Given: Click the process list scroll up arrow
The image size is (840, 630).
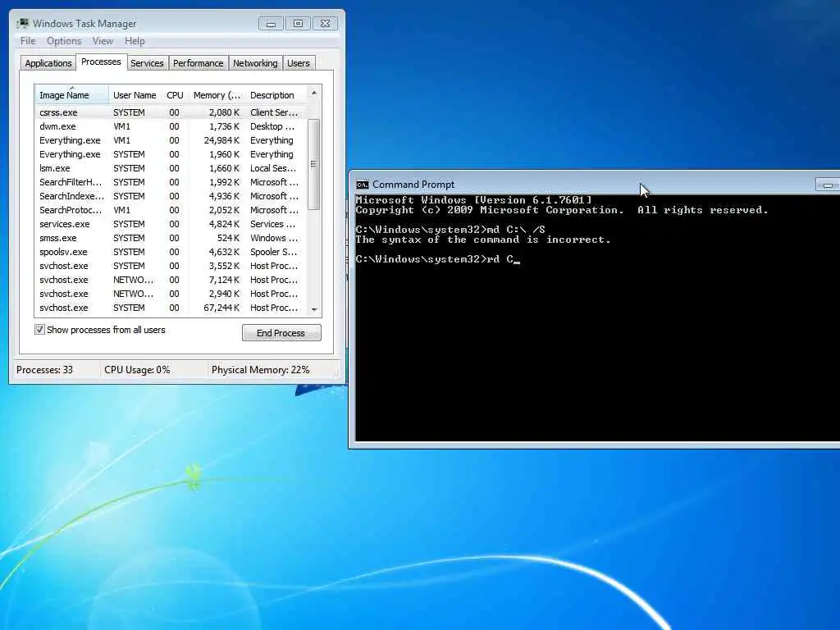Looking at the screenshot, I should click(314, 93).
